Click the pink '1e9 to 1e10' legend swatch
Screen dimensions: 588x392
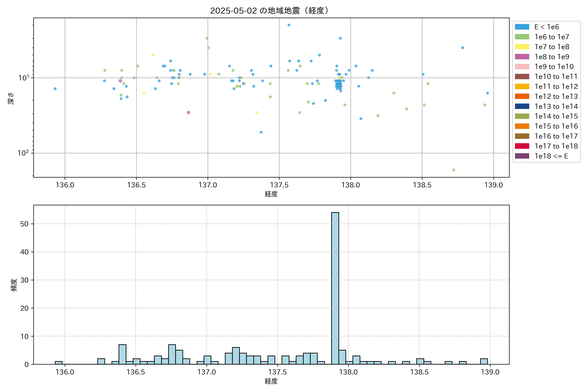(522, 67)
